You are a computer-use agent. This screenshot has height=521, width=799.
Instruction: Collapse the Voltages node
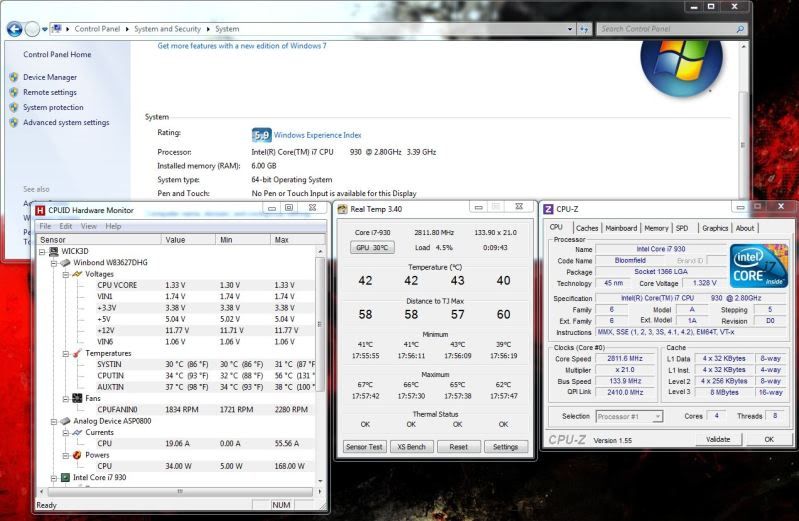[x=66, y=274]
